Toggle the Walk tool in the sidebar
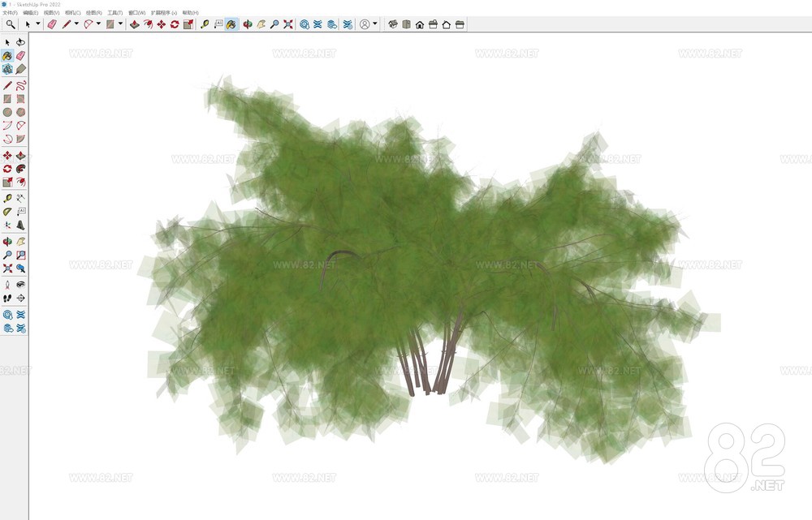 point(8,297)
